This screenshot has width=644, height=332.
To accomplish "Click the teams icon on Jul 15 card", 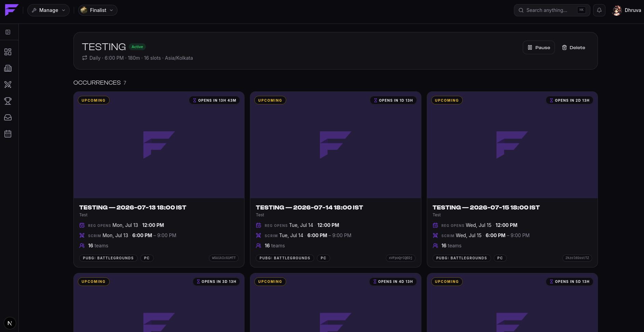I will click(x=435, y=246).
